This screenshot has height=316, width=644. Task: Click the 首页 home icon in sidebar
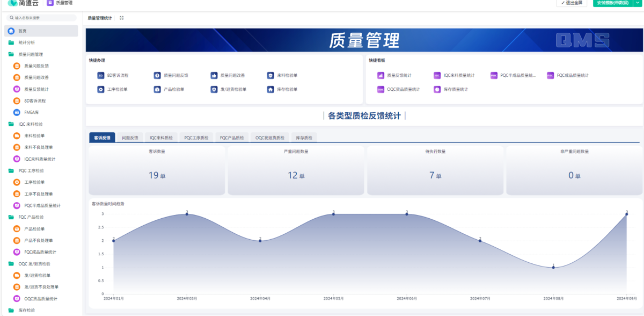[x=11, y=31]
